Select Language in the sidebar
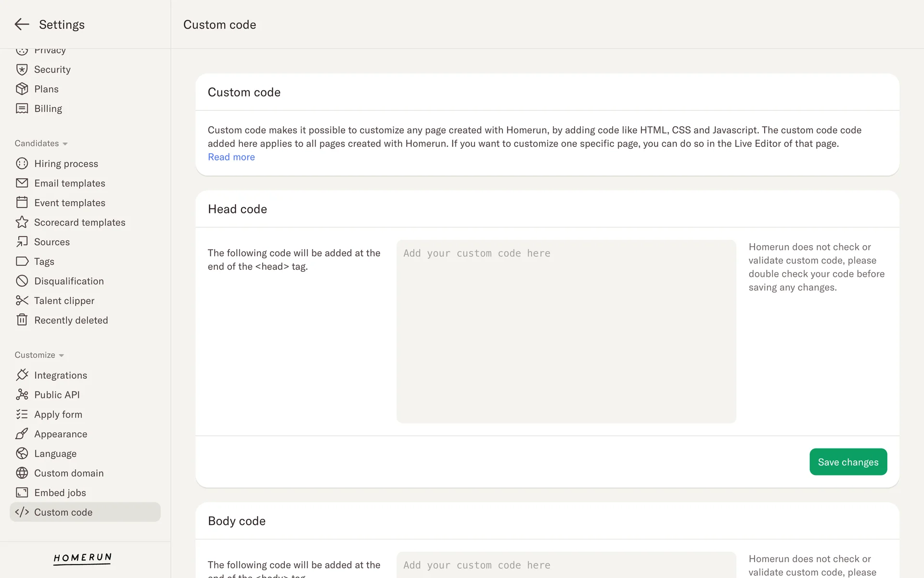924x578 pixels. [x=55, y=454]
